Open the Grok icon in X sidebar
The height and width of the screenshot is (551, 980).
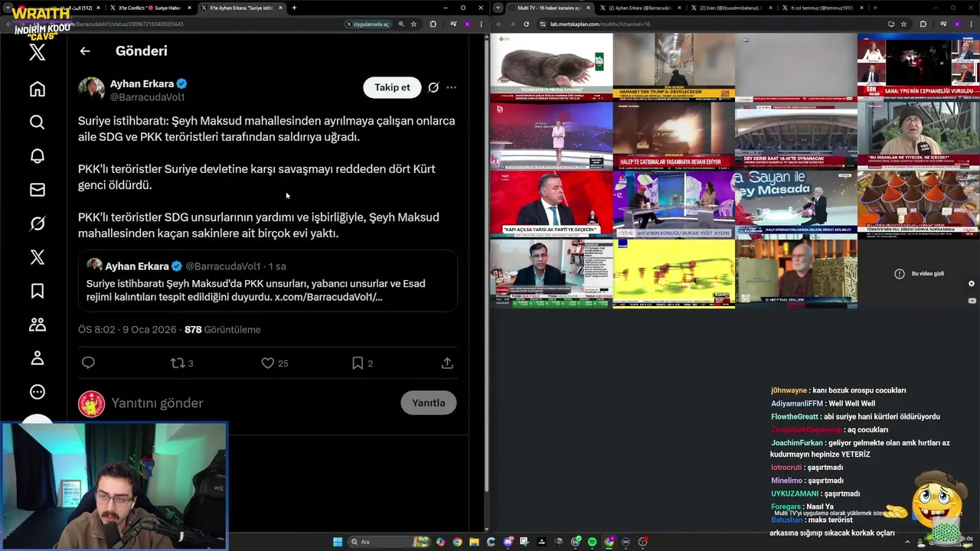(38, 223)
